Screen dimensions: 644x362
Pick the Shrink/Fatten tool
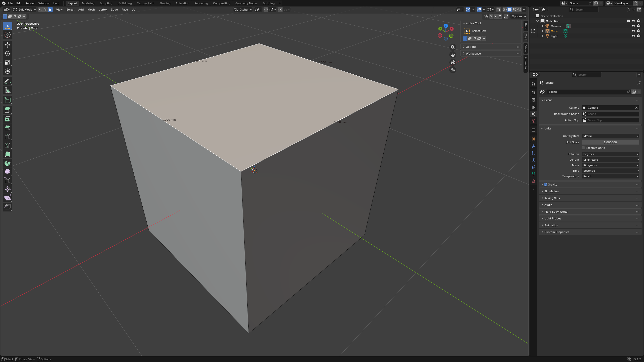[x=7, y=189]
